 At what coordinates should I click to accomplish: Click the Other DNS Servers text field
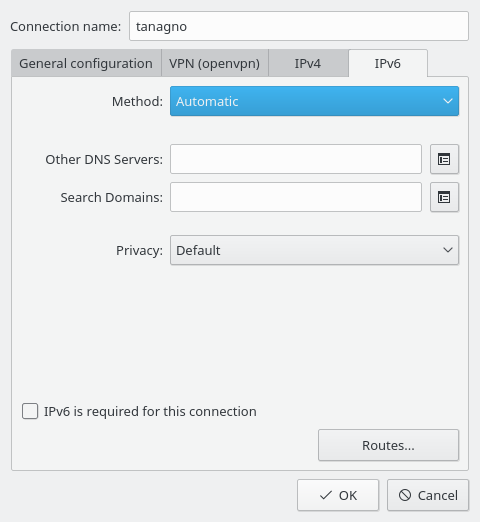[x=296, y=159]
